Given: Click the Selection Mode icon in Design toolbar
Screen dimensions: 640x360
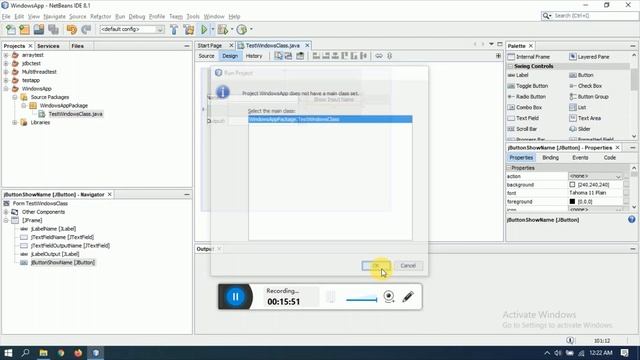Looking at the screenshot, I should pyautogui.click(x=278, y=56).
